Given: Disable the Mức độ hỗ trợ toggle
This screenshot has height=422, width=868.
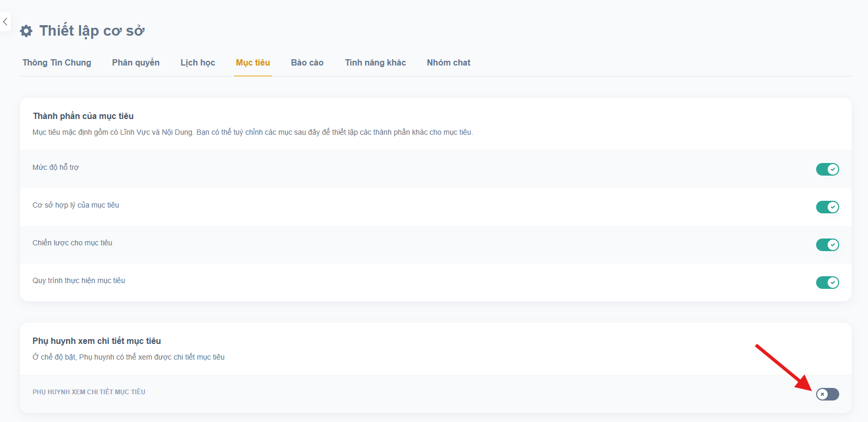Looking at the screenshot, I should [x=827, y=169].
